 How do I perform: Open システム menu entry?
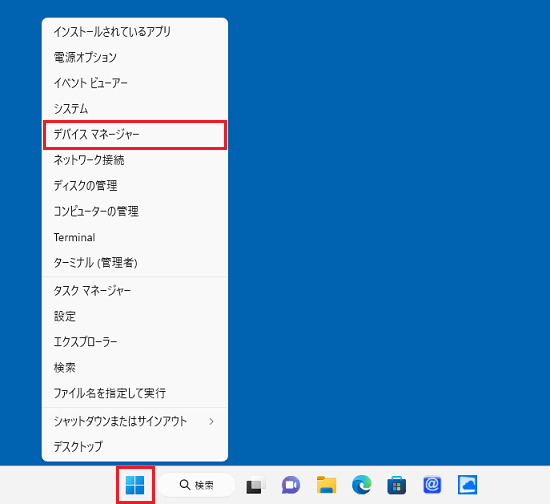(x=135, y=109)
